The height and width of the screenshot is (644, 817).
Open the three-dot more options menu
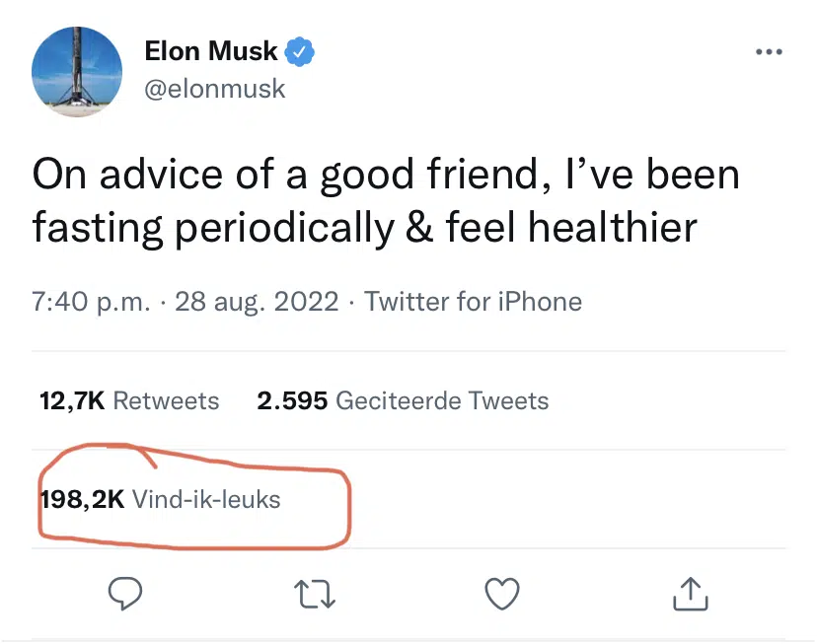click(x=768, y=52)
